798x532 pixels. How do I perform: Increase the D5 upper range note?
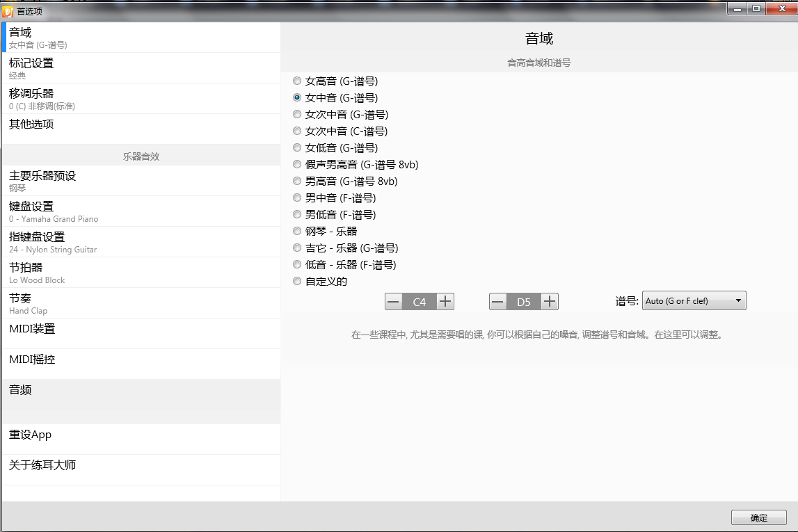click(x=550, y=302)
